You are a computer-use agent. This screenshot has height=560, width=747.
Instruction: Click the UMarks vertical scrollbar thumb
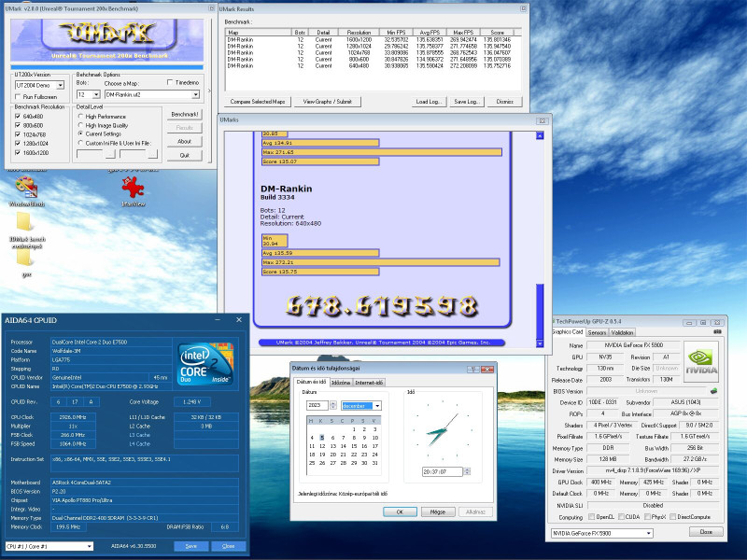click(540, 311)
